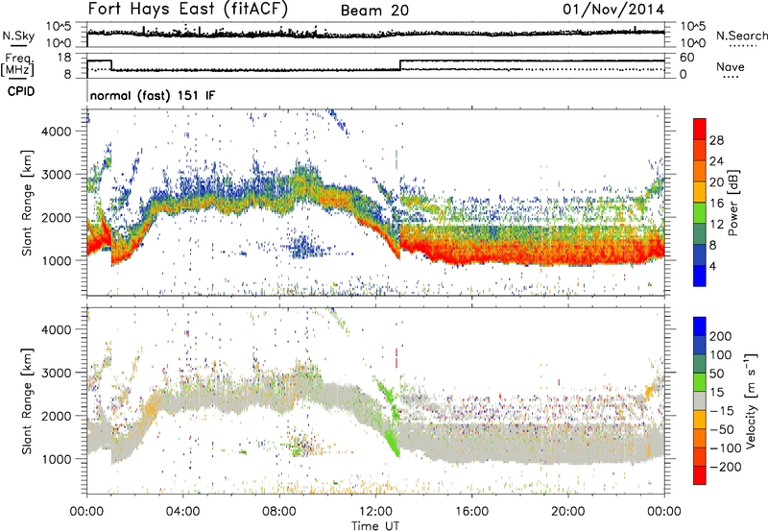This screenshot has width=768, height=532.
Task: Select the 18 MHz frequency tick label
Action: pyautogui.click(x=63, y=58)
